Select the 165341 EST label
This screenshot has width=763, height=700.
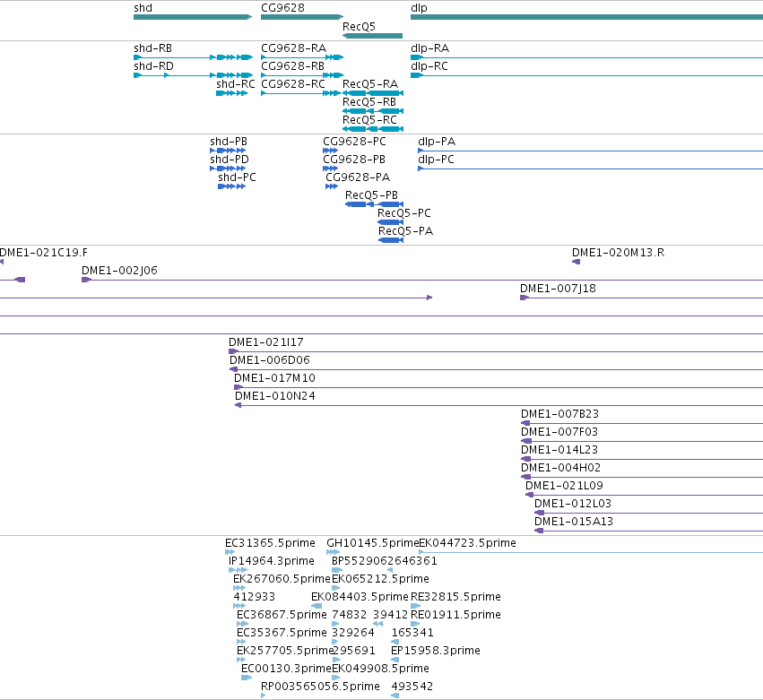coord(412,634)
